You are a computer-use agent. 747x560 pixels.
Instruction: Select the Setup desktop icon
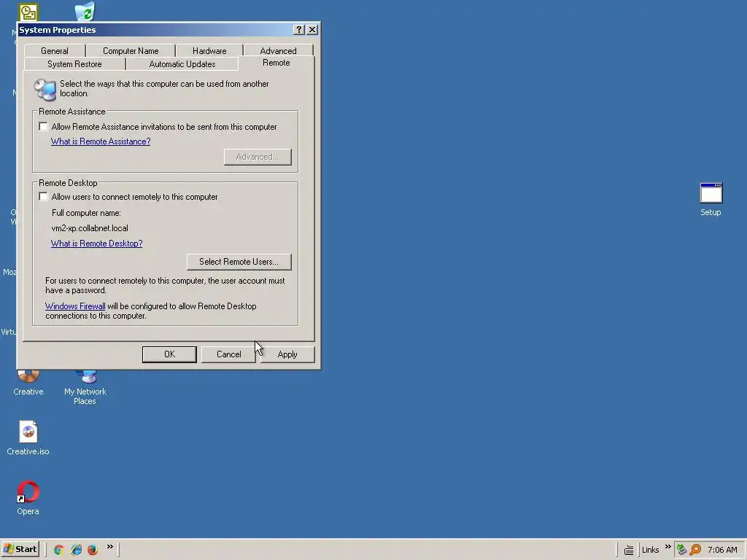tap(711, 200)
